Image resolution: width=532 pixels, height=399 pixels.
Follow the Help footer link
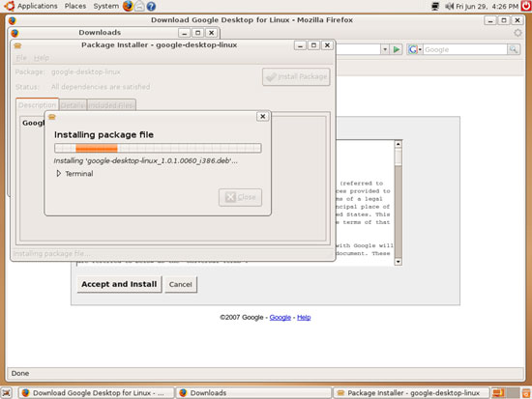[x=304, y=317]
